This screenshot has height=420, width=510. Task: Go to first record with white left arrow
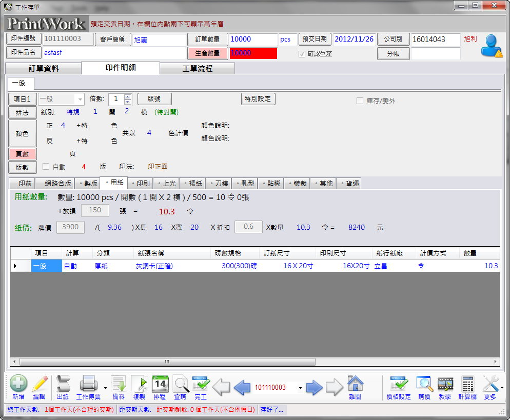coord(222,387)
